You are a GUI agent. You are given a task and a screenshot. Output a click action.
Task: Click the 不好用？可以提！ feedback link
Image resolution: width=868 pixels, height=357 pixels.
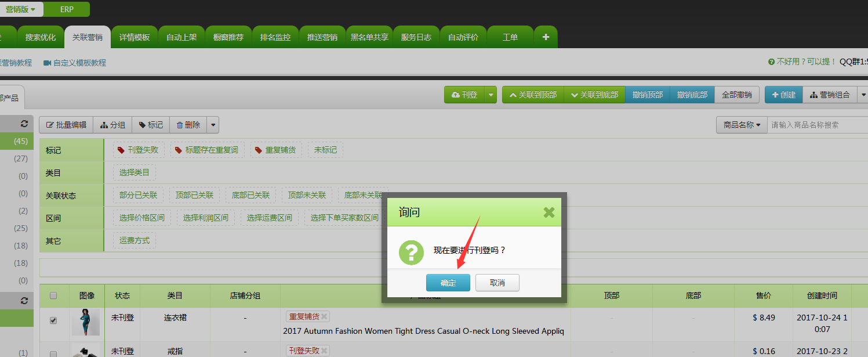802,62
